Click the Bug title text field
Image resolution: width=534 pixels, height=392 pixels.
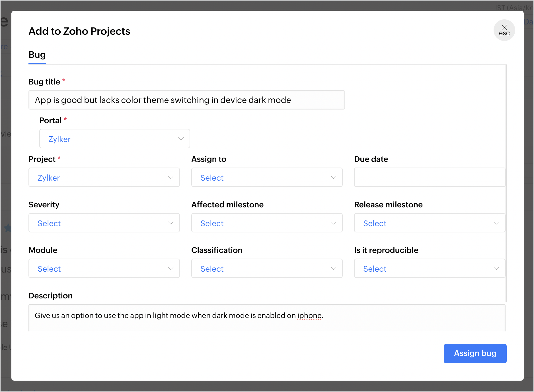(186, 100)
